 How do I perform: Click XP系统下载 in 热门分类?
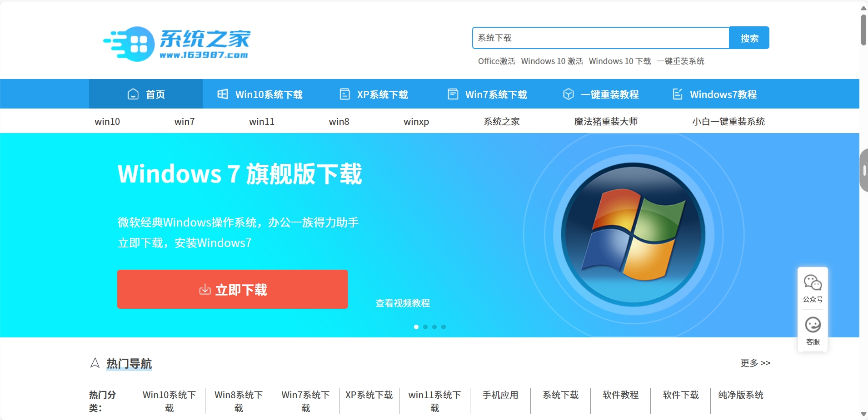369,395
